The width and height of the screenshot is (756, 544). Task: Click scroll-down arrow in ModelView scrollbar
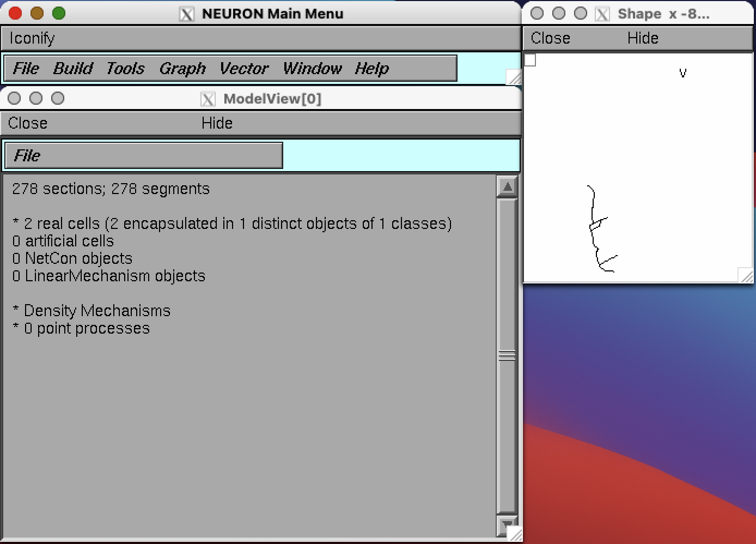point(507,524)
